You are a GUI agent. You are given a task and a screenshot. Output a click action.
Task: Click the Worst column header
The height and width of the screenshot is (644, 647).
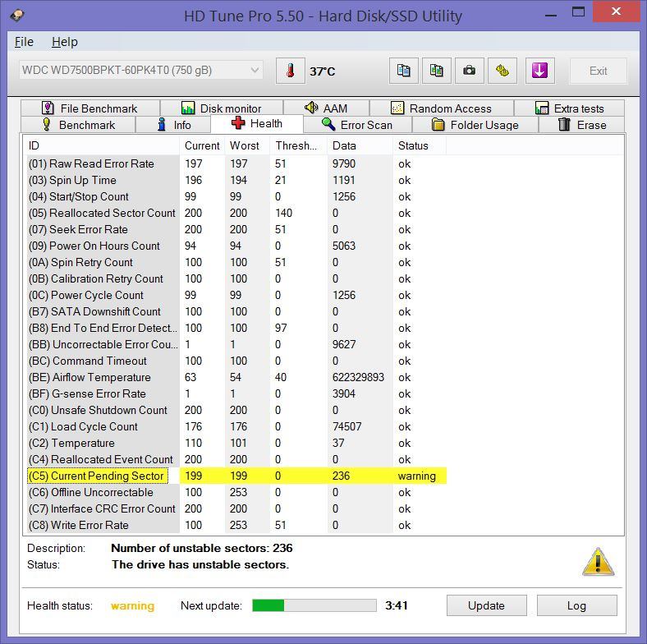(247, 145)
